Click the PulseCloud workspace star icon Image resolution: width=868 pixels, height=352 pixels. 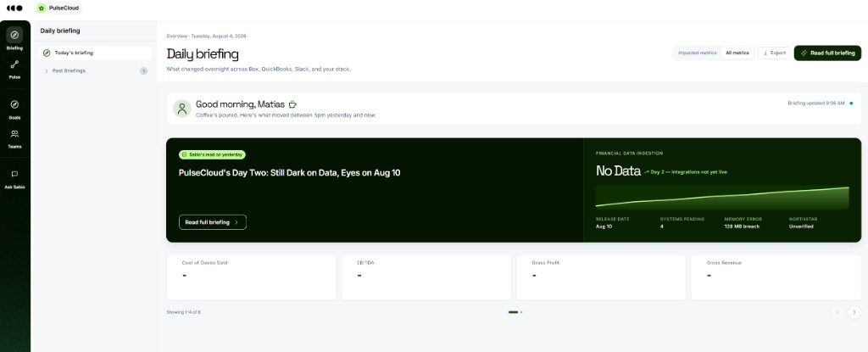coord(42,8)
